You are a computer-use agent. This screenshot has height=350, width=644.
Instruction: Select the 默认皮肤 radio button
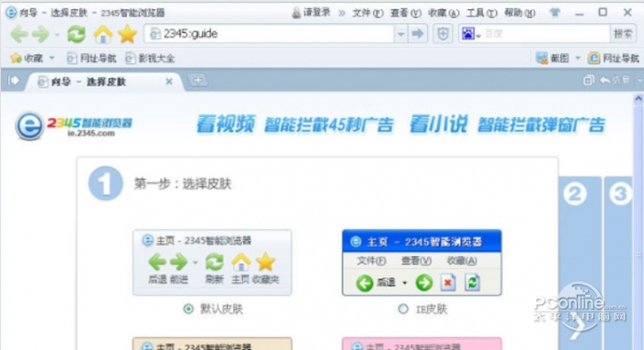[x=189, y=309]
